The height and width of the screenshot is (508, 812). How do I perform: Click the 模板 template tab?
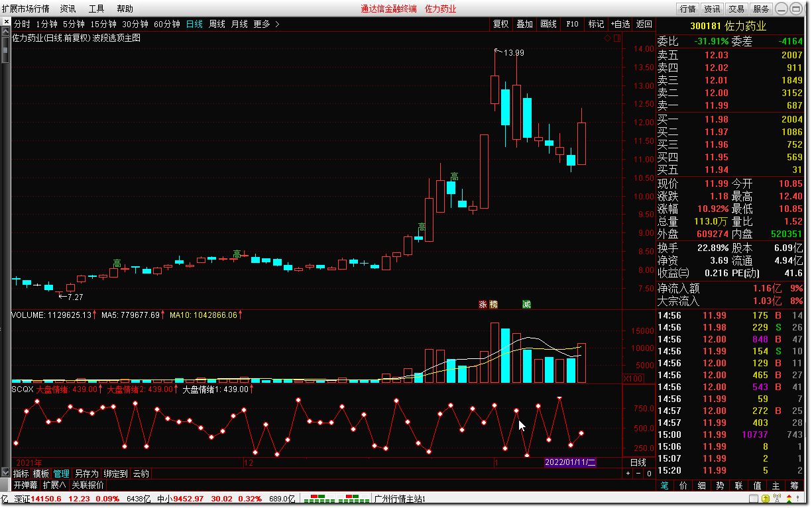click(41, 474)
